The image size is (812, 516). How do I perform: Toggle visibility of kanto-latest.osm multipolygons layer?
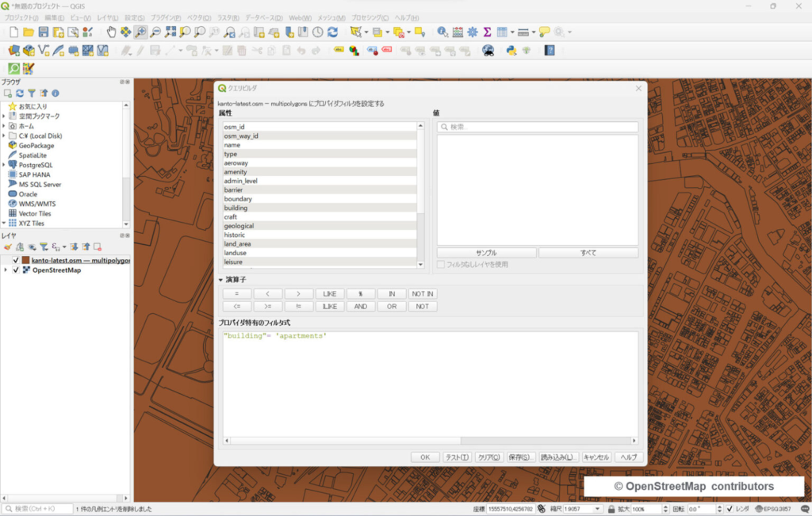(x=16, y=260)
